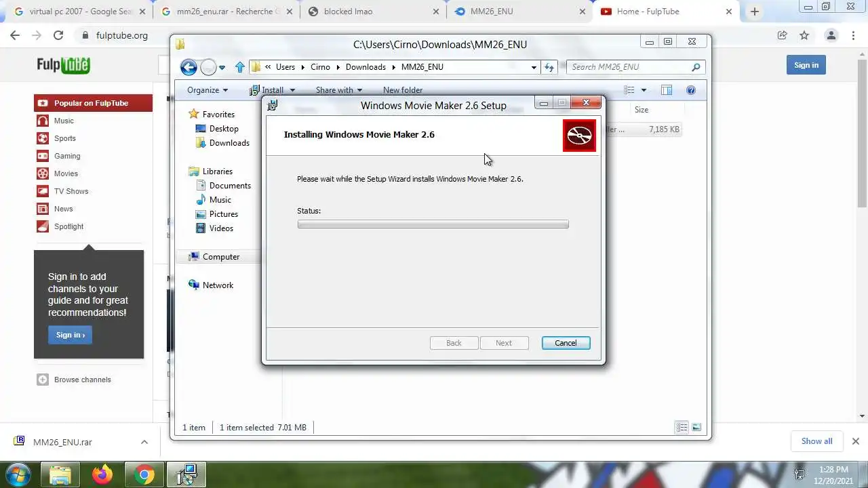This screenshot has height=488, width=868.
Task: Expand the address bar history dropdown
Action: coord(534,67)
